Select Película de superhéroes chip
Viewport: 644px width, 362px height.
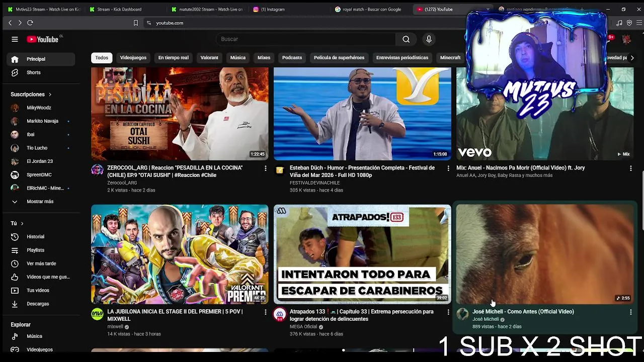pyautogui.click(x=339, y=58)
